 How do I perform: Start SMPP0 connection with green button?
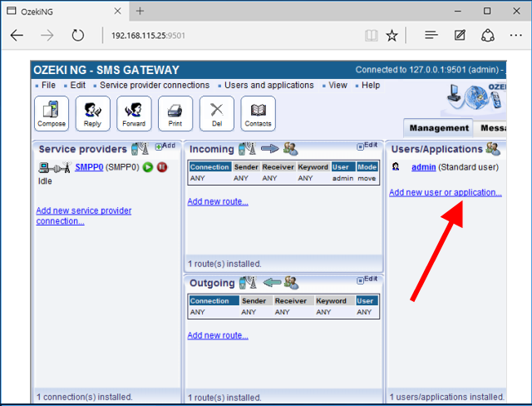pos(148,167)
